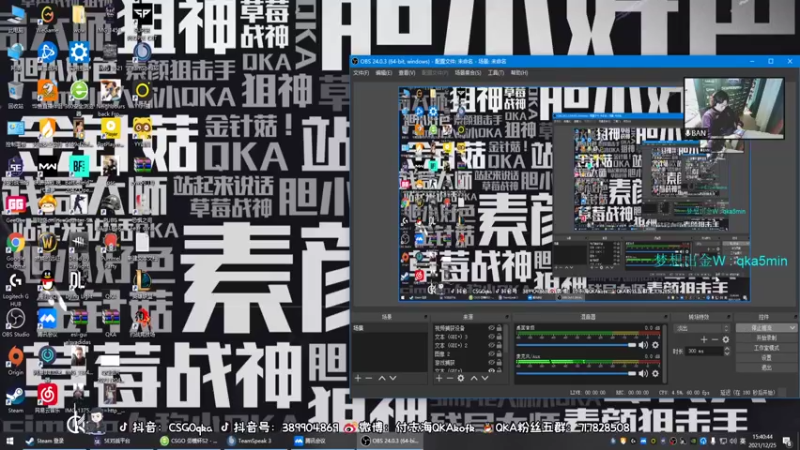Open the arrow beside 停止推流 button
Image resolution: width=800 pixels, height=450 pixels.
[x=792, y=328]
